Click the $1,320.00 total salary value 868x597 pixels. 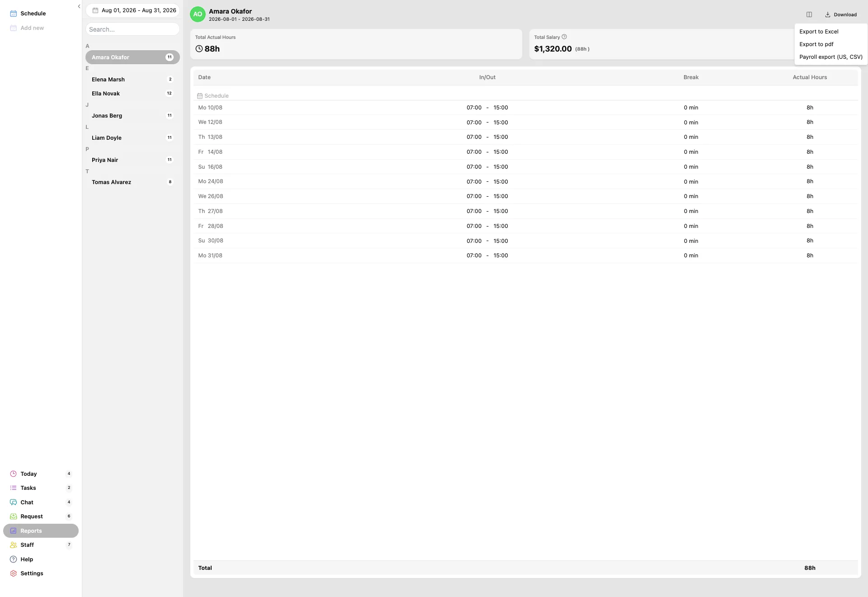tap(553, 49)
